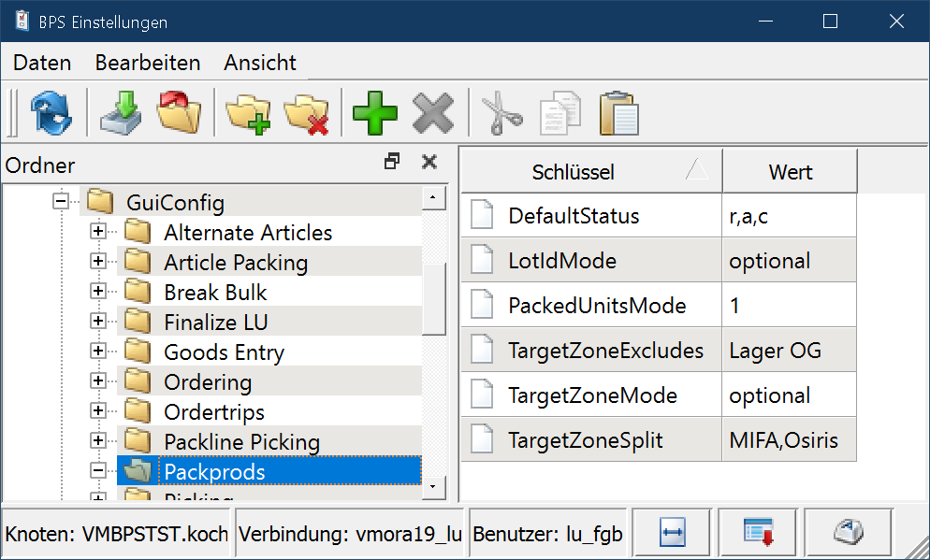Delete folder using folder with red X icon

click(306, 114)
